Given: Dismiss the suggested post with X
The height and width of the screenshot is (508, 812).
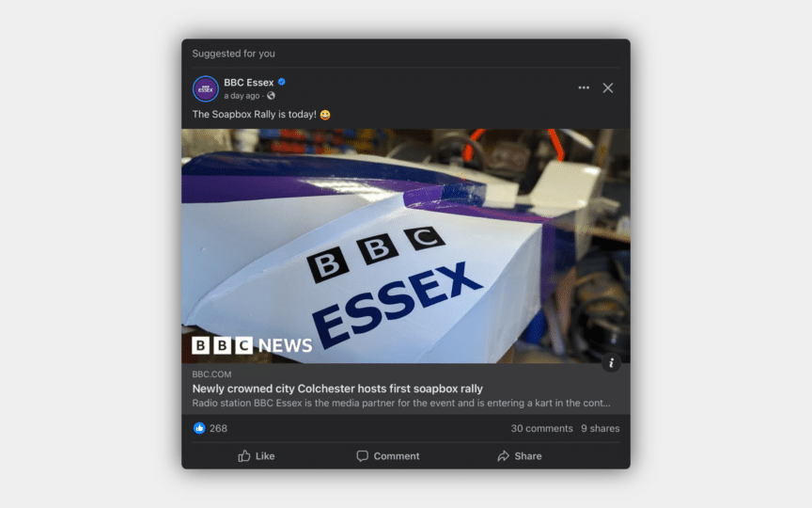Looking at the screenshot, I should [608, 87].
